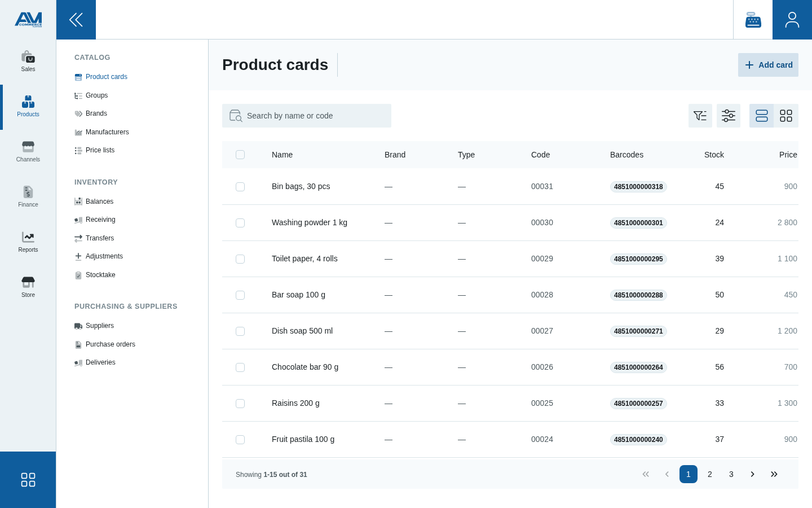The width and height of the screenshot is (812, 508).
Task: Open the Suppliers link
Action: 94,326
